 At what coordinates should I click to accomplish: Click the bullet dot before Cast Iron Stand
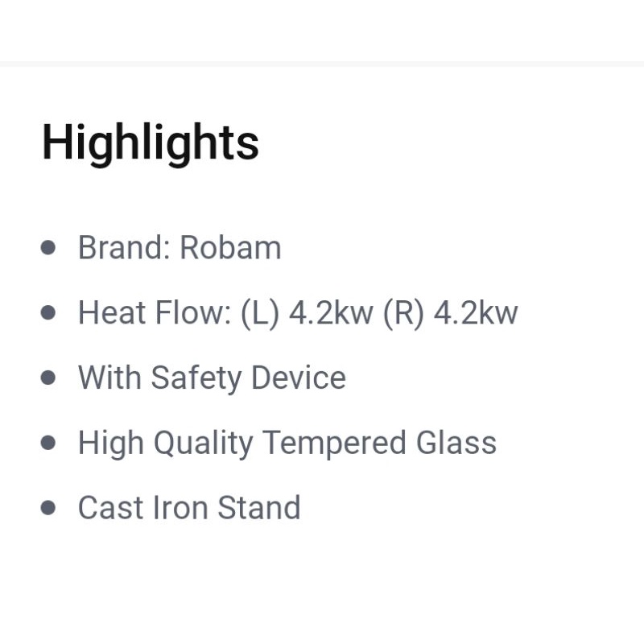(48, 508)
